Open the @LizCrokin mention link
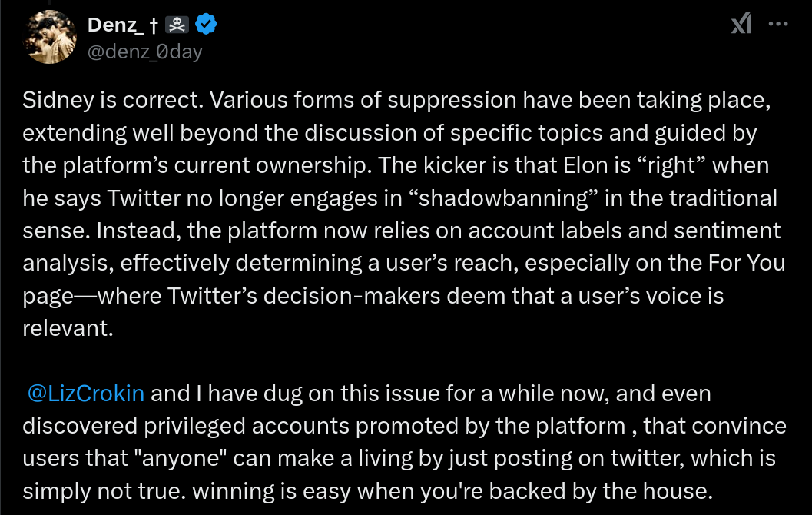The image size is (812, 515). coord(85,394)
